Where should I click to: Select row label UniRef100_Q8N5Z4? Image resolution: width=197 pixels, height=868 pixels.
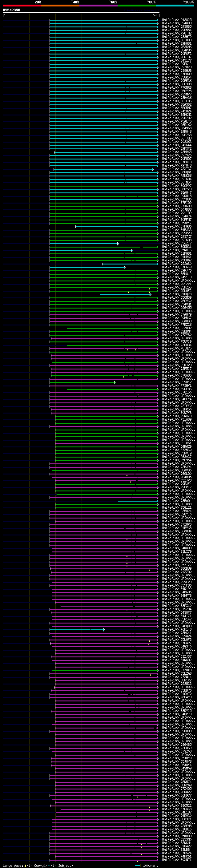pyautogui.click(x=177, y=782)
